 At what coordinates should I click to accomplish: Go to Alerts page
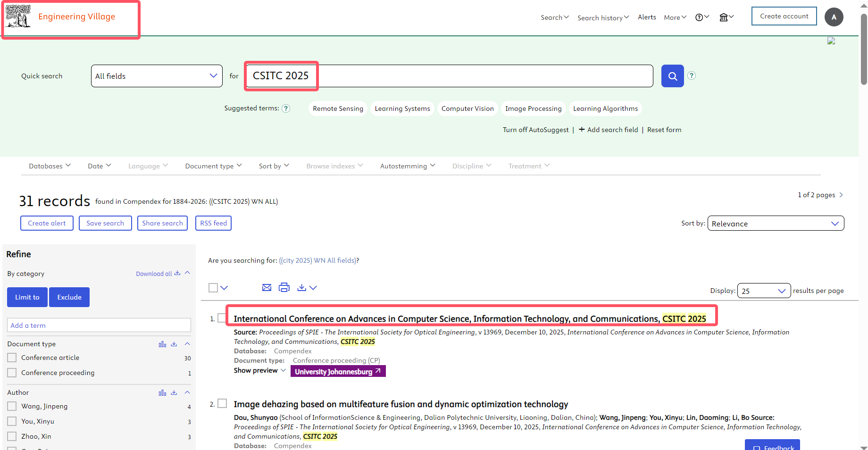click(647, 17)
